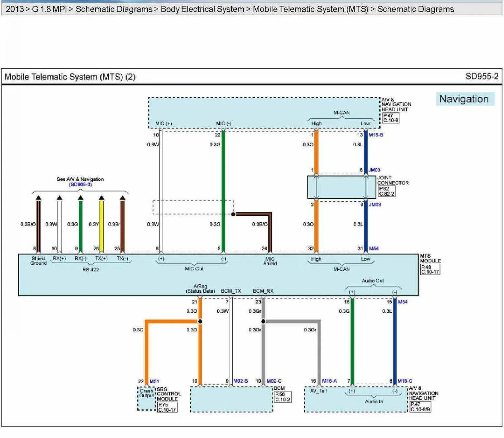The width and height of the screenshot is (504, 438).
Task: Open connector label 'M02-B'
Action: (241, 381)
